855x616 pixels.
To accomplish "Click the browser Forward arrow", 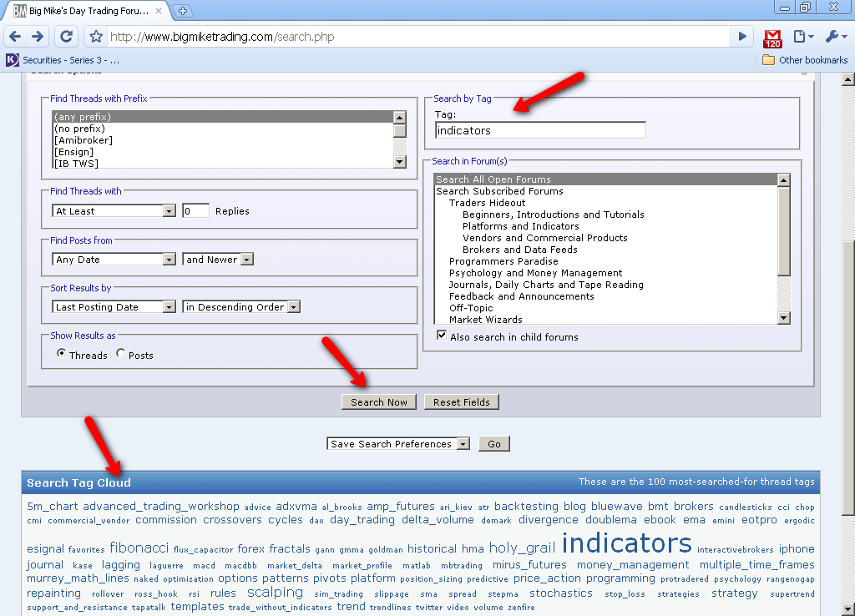I will (x=38, y=37).
